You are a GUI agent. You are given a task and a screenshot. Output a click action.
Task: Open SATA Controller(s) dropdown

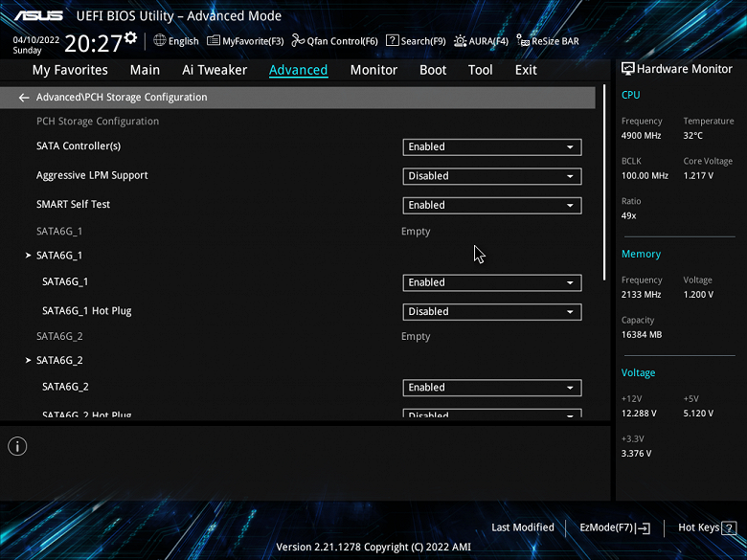(x=492, y=147)
